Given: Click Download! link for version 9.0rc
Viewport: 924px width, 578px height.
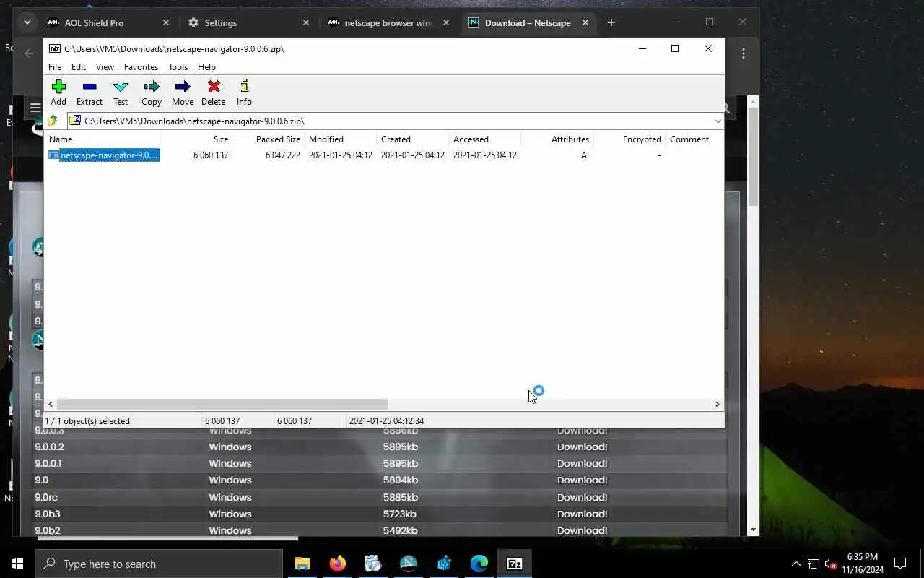Looking at the screenshot, I should point(582,497).
